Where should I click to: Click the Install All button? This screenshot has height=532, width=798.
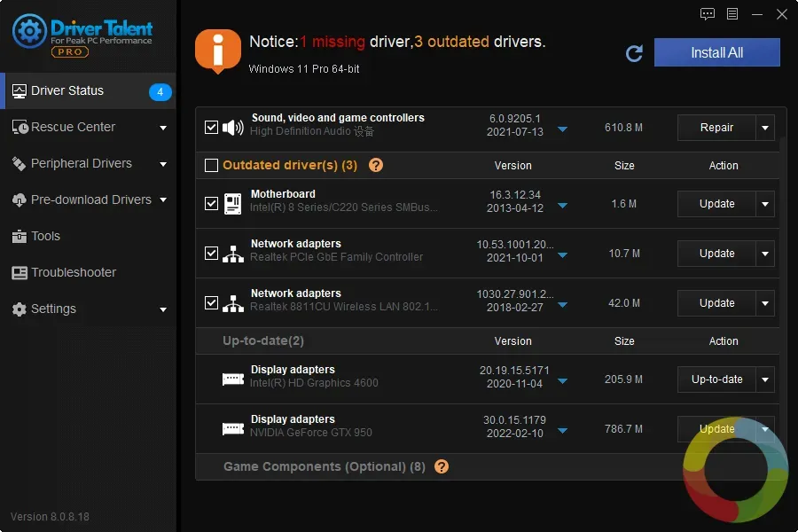point(716,52)
